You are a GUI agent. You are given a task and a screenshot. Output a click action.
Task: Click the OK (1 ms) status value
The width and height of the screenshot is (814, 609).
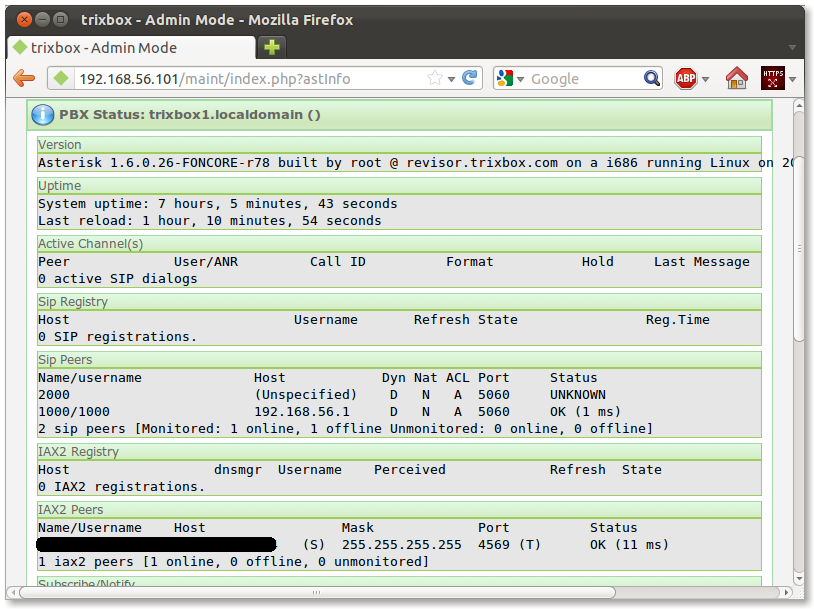click(x=585, y=412)
